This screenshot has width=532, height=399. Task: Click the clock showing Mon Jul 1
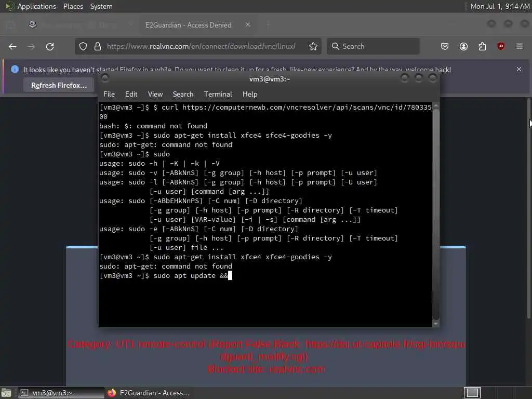pos(500,6)
